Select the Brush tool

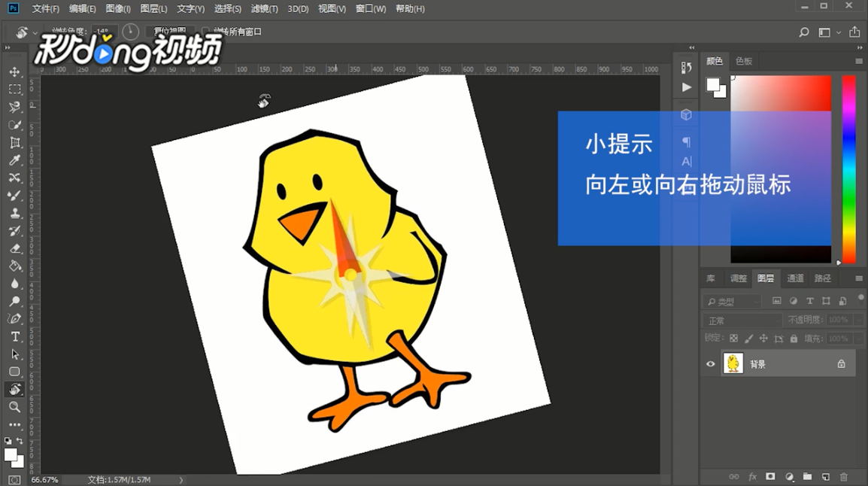coord(15,196)
